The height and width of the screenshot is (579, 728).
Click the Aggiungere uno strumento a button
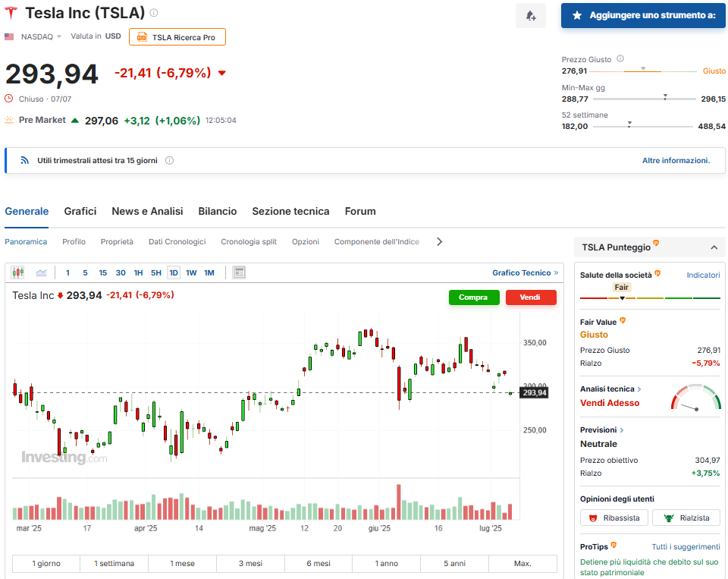[643, 15]
